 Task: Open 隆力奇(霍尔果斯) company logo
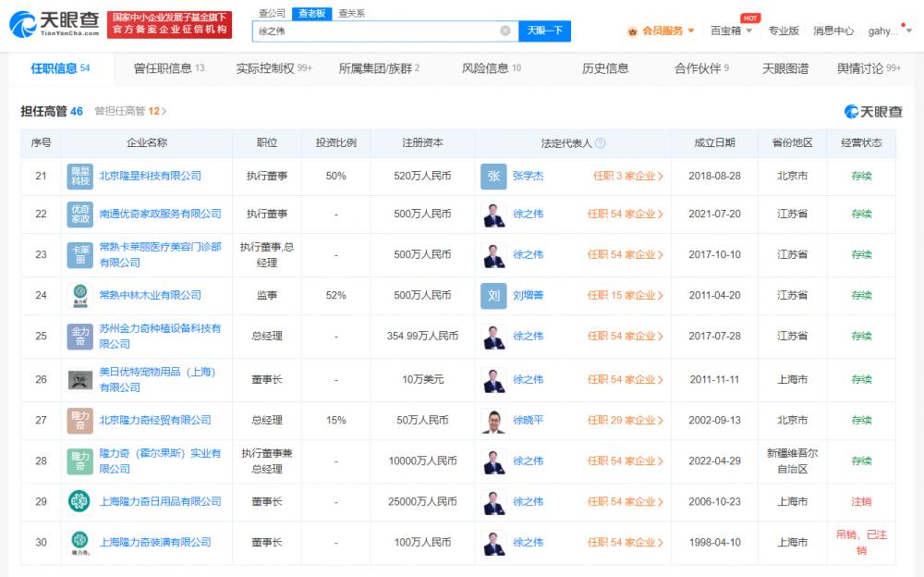pyautogui.click(x=80, y=461)
